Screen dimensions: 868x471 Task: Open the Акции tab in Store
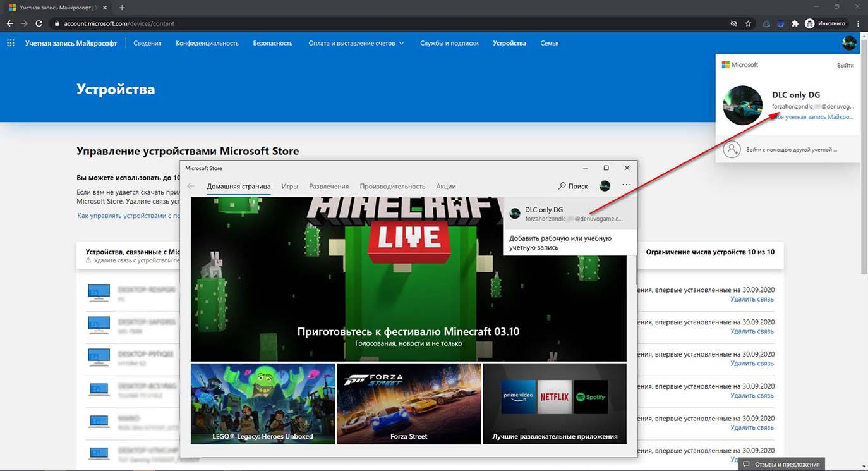click(446, 187)
